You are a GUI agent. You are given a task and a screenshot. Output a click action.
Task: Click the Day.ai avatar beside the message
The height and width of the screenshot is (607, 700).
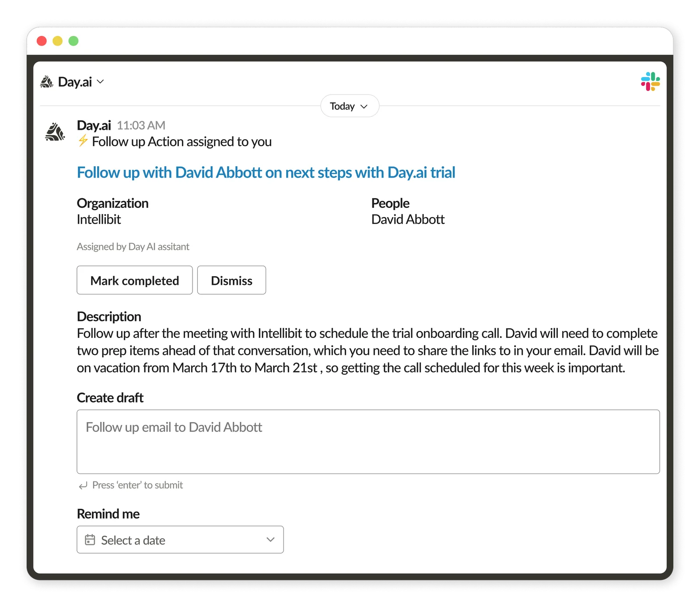click(55, 132)
